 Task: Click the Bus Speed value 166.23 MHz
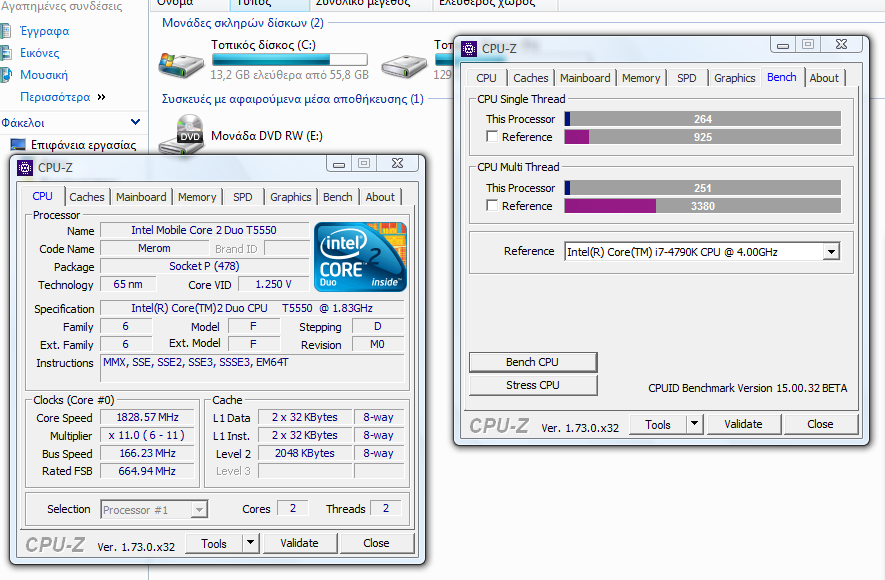(147, 454)
